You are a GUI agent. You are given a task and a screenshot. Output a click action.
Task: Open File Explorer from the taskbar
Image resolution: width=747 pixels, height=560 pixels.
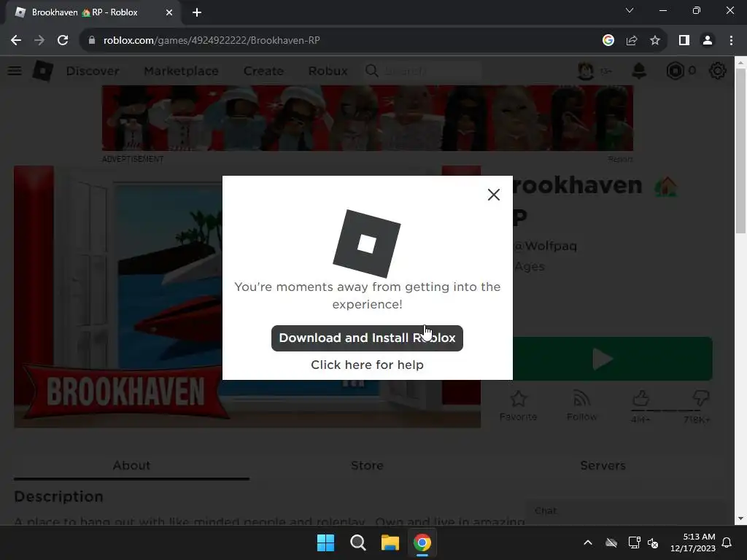click(x=390, y=542)
